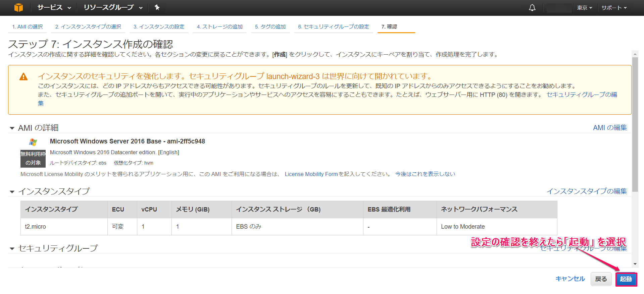This screenshot has height=294, width=644.
Task: Go to step 4. ストレージの追加
Action: coord(219,26)
